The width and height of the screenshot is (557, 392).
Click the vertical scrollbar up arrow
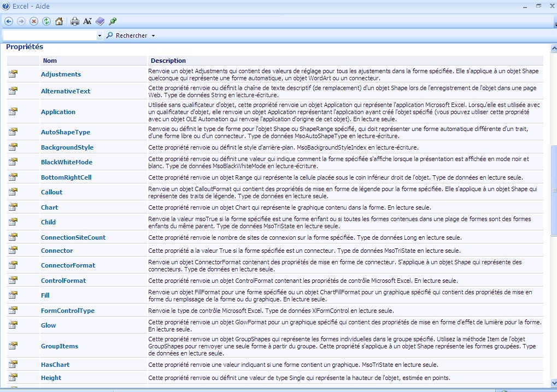554,48
